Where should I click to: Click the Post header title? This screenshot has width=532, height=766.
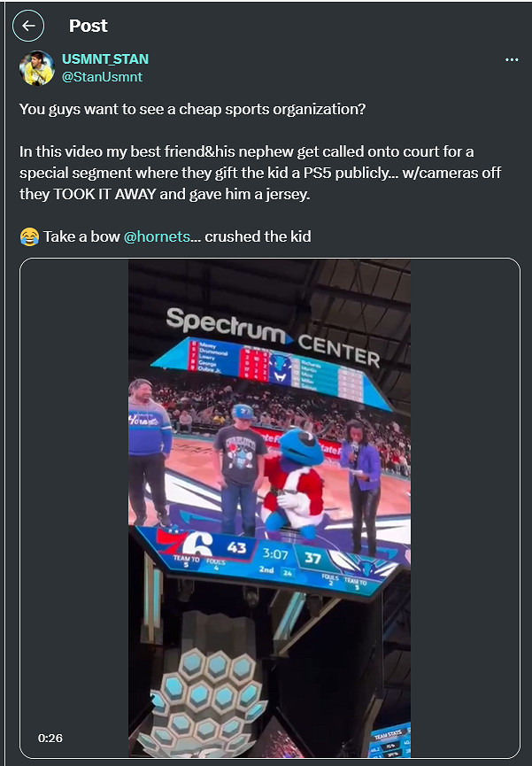pos(88,26)
